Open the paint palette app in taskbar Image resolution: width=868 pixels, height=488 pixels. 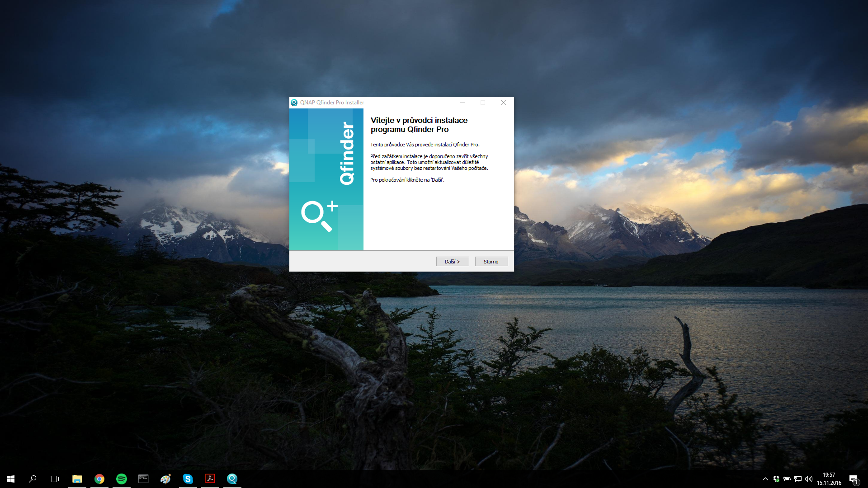(x=165, y=479)
